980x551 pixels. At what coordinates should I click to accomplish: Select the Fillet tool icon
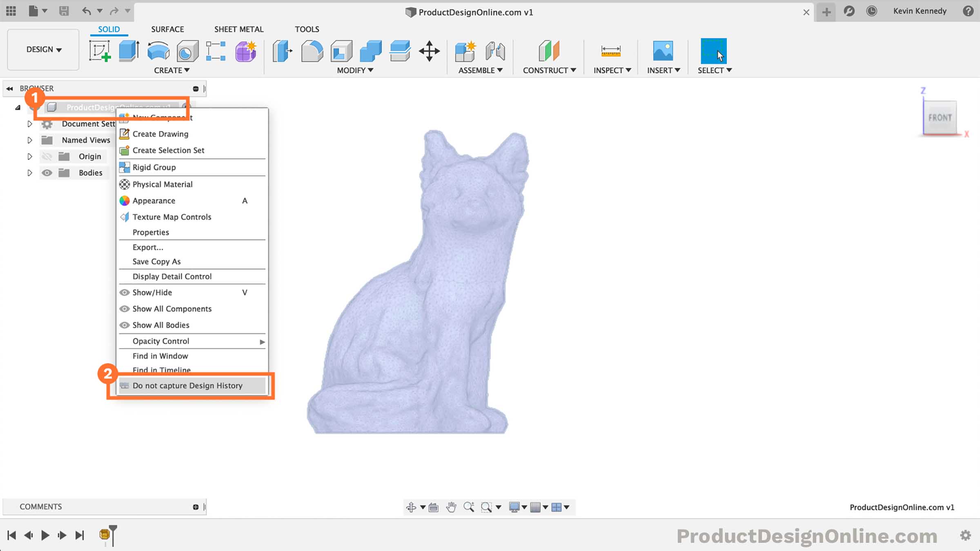coord(312,51)
